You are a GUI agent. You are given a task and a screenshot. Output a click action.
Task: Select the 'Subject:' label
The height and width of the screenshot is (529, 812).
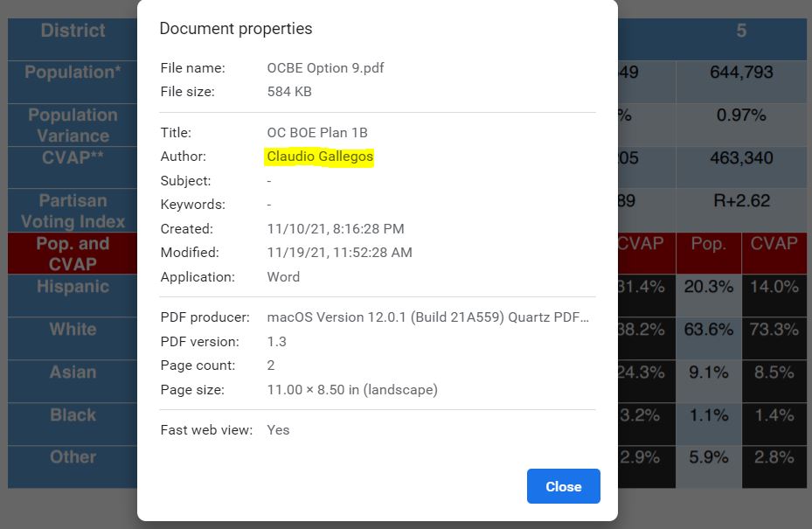tap(186, 181)
